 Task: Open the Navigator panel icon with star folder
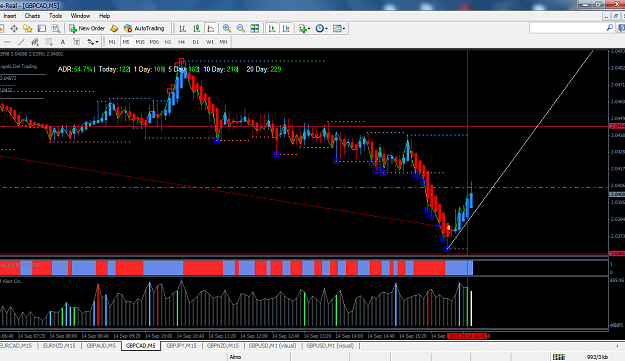[x=28, y=28]
